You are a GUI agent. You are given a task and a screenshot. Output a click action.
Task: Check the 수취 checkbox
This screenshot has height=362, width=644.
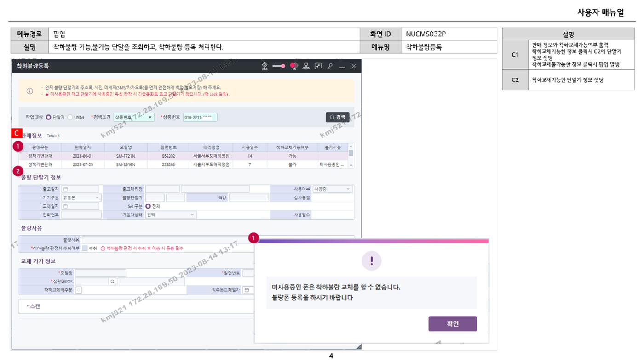pyautogui.click(x=84, y=248)
